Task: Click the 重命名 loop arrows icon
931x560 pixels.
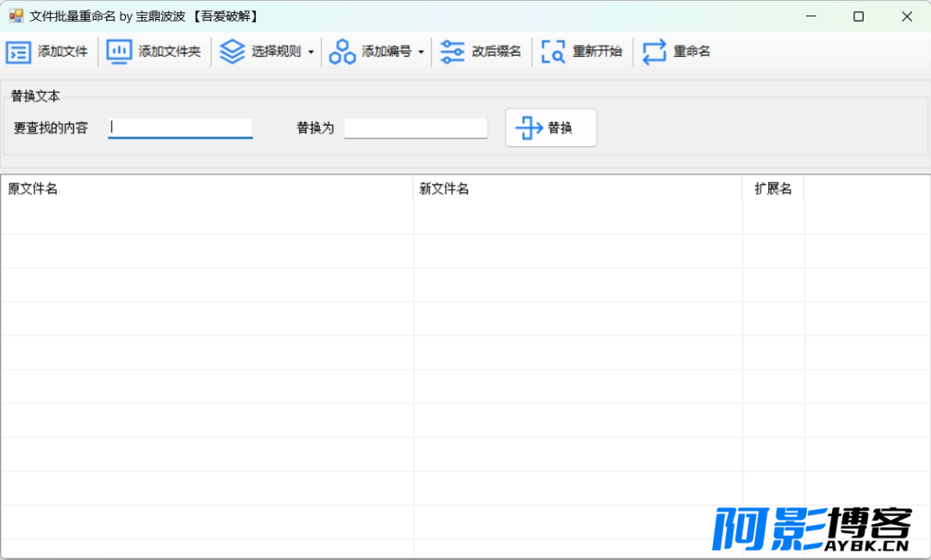Action: [654, 52]
